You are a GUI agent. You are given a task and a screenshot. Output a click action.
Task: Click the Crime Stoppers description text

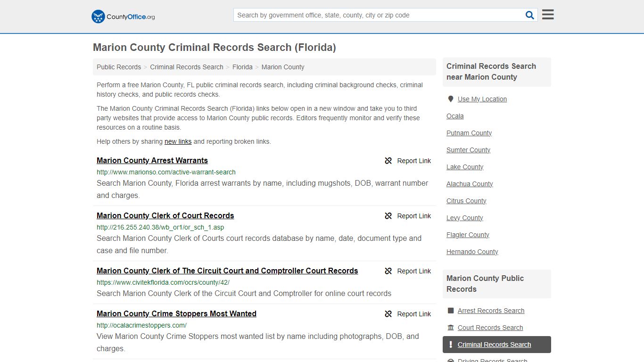click(x=257, y=343)
